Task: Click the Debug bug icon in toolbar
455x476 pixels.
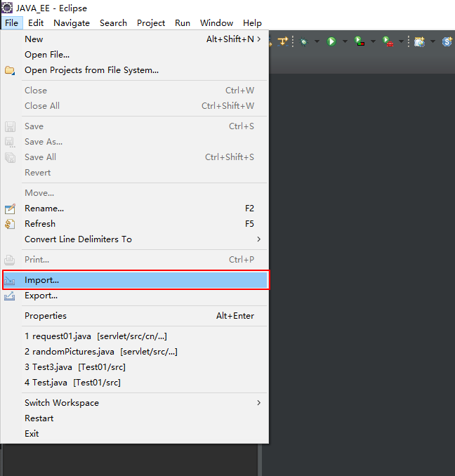Action: point(303,41)
